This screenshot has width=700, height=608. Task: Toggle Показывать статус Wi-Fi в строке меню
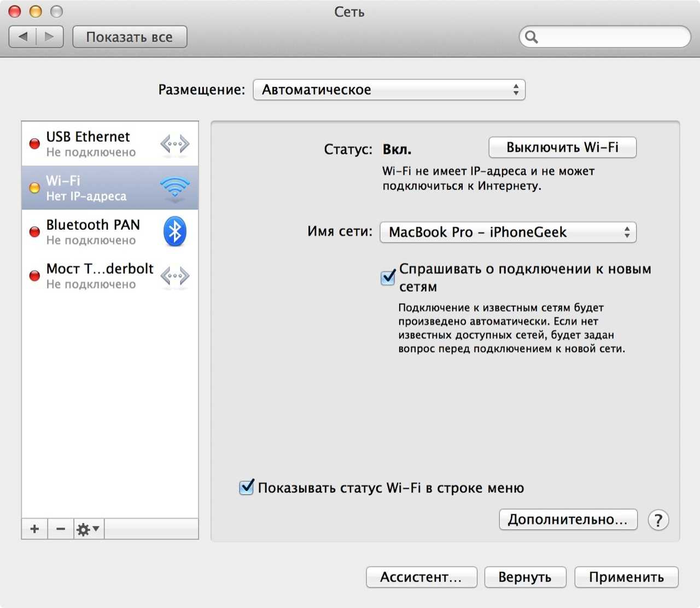coord(247,487)
